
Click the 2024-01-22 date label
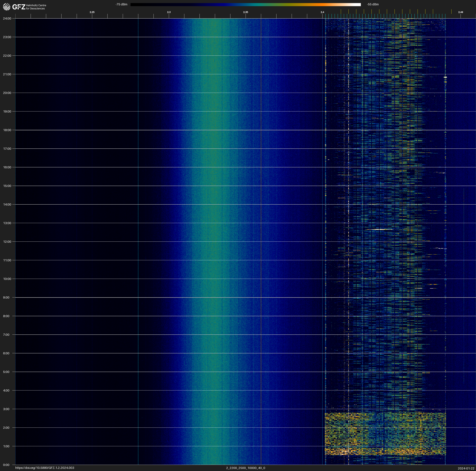(x=466, y=468)
